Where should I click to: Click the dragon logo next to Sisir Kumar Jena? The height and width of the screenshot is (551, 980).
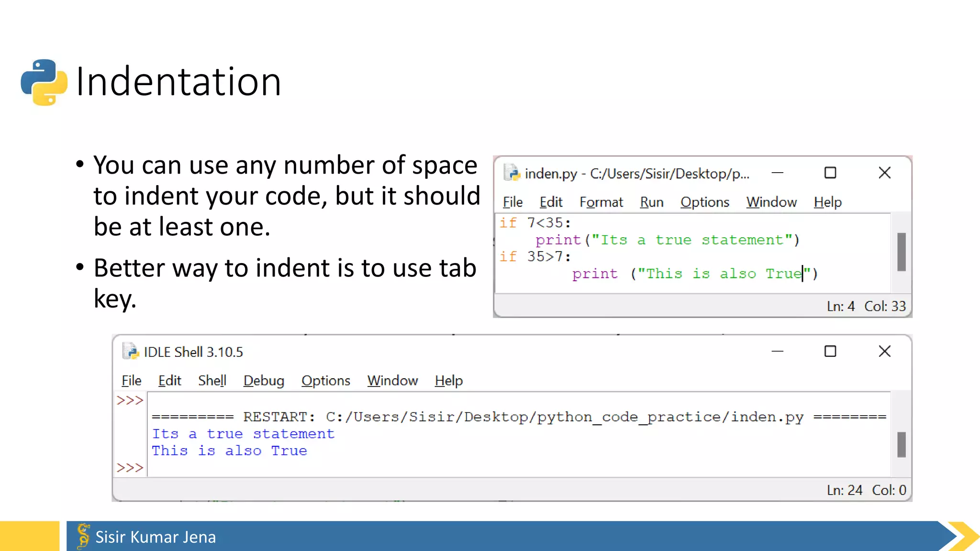(83, 536)
